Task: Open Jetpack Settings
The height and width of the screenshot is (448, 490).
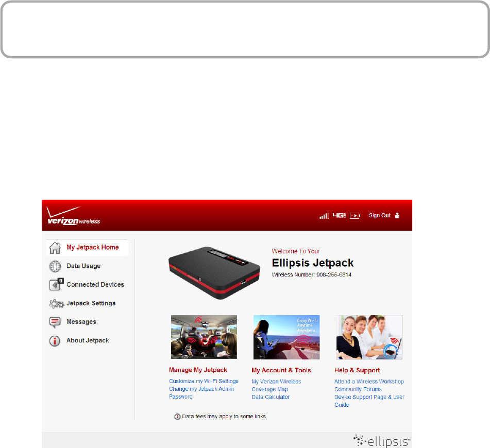Action: coord(91,303)
